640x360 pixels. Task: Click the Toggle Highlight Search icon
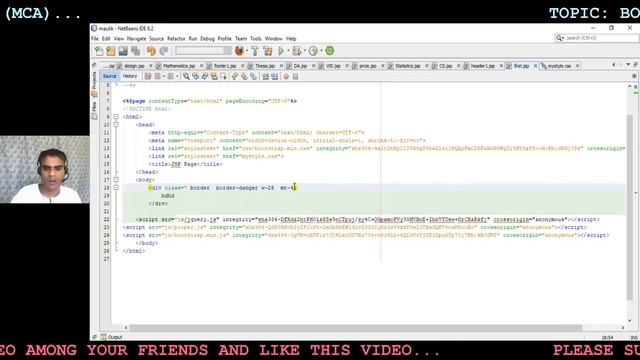[x=214, y=76]
